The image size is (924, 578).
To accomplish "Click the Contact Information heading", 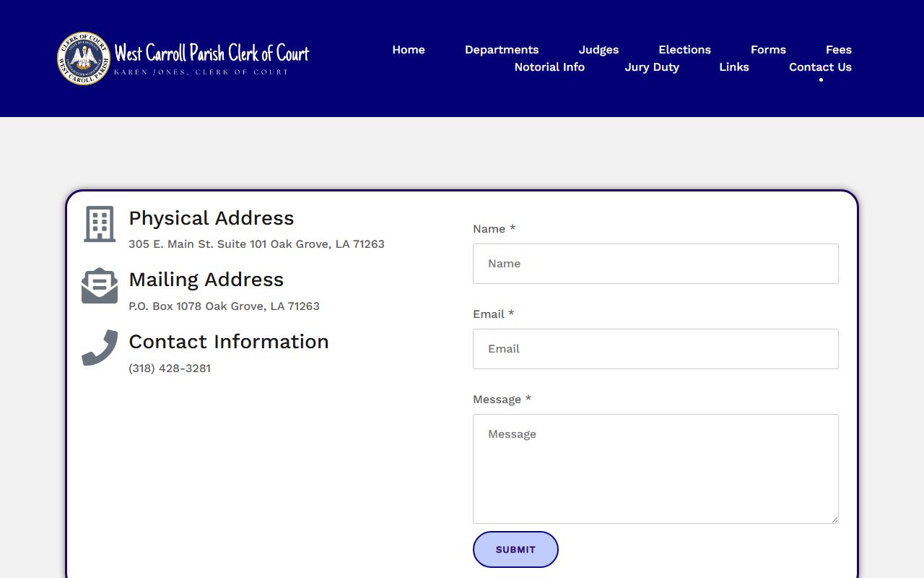I will [x=229, y=342].
